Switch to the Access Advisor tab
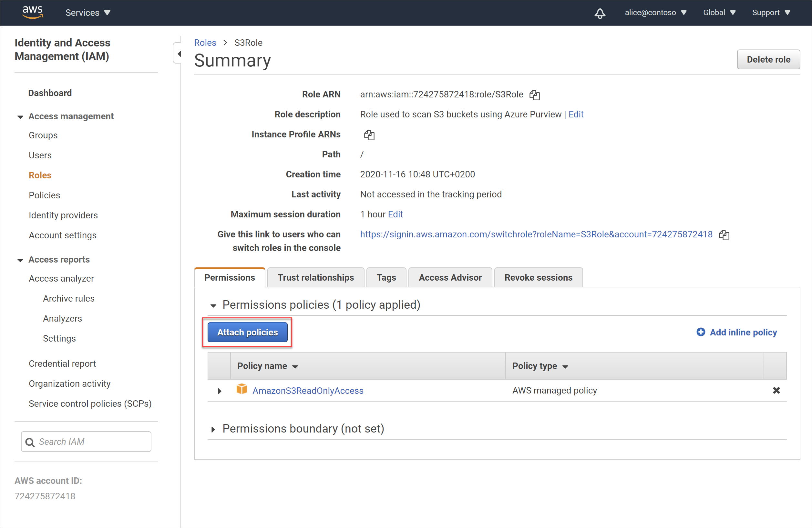The width and height of the screenshot is (812, 528). click(x=450, y=276)
